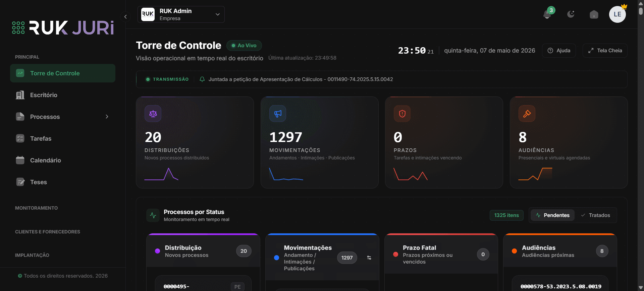Screen dimensions: 644x291
Task: Click the transmission bell icon
Action: click(202, 79)
